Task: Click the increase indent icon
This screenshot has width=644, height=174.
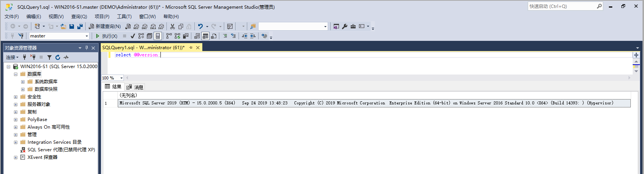Action: pos(253,36)
